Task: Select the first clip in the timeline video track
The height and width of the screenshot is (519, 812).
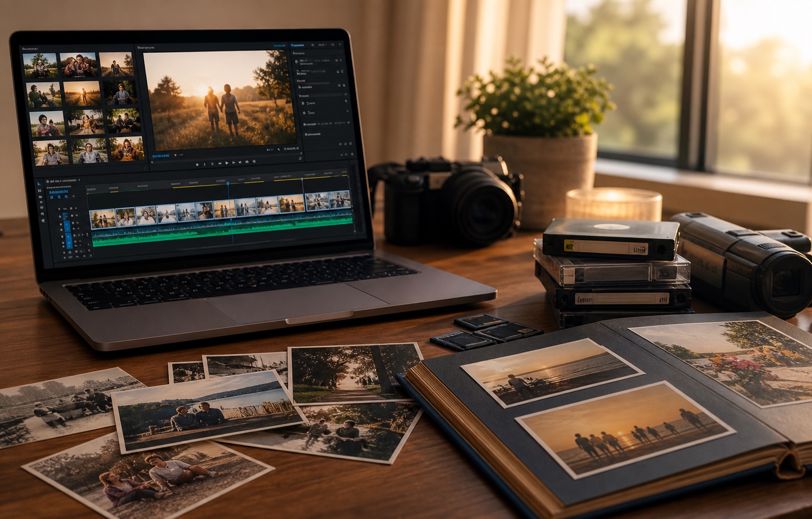Action: click(103, 219)
